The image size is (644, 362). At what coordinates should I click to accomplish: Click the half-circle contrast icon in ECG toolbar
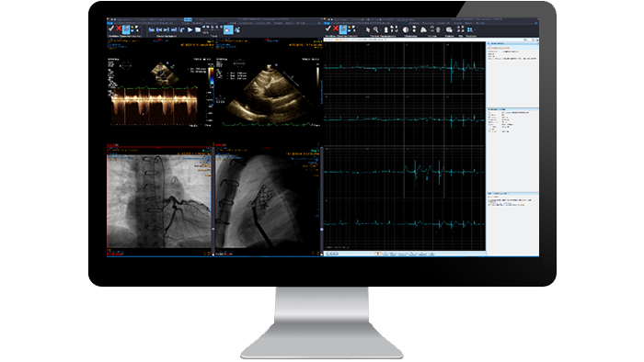pyautogui.click(x=406, y=30)
